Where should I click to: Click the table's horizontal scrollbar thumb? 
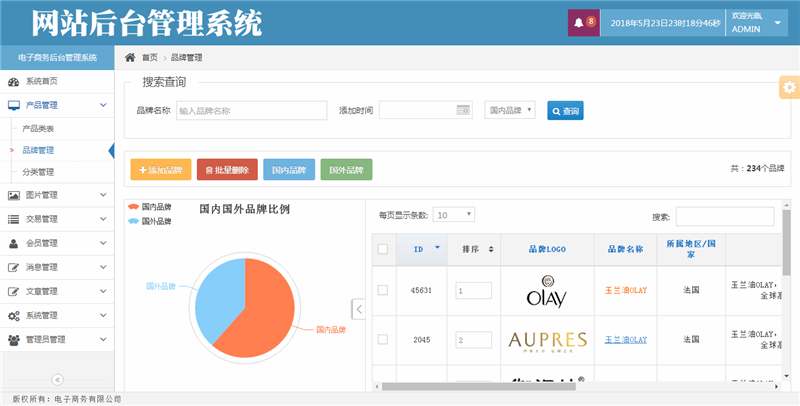pyautogui.click(x=479, y=387)
